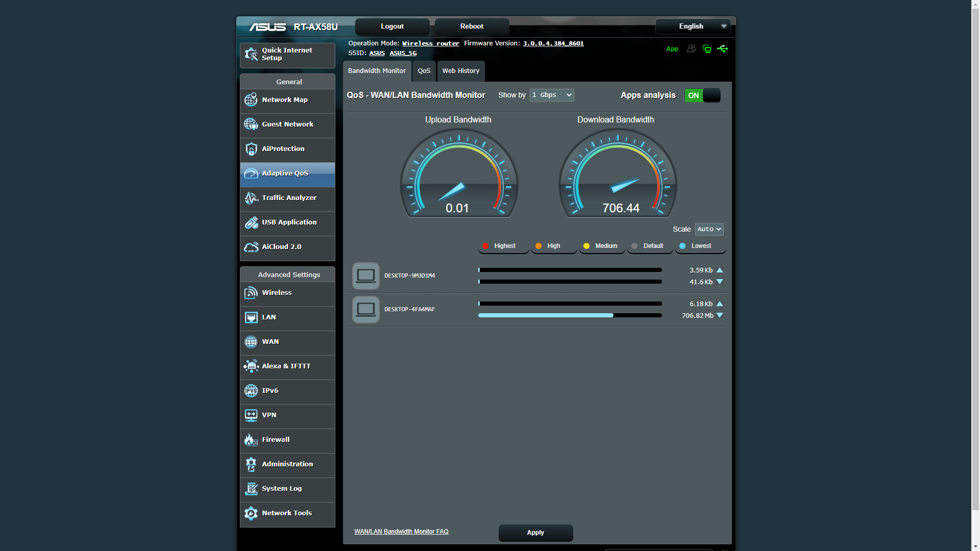Open the Scale Auto dropdown
980x551 pixels.
tap(708, 229)
